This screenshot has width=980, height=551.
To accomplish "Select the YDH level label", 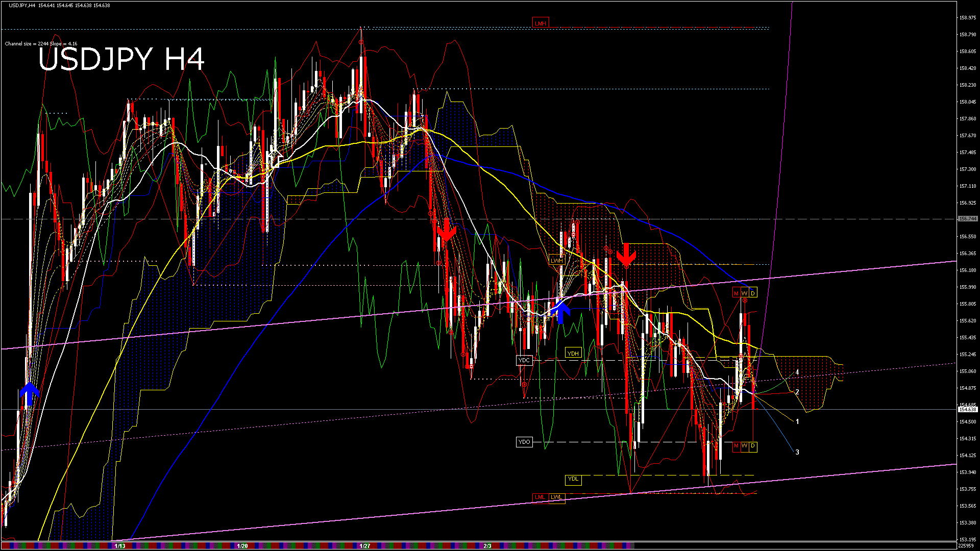I will 573,353.
